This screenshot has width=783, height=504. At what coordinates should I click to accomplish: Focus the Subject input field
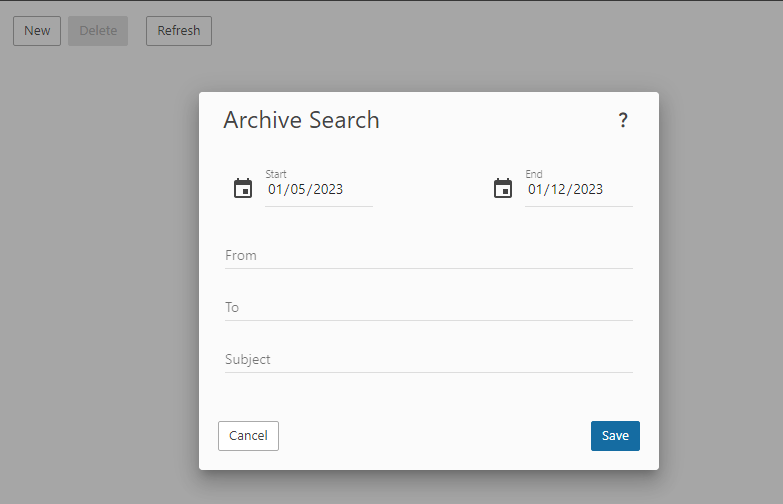pyautogui.click(x=429, y=360)
